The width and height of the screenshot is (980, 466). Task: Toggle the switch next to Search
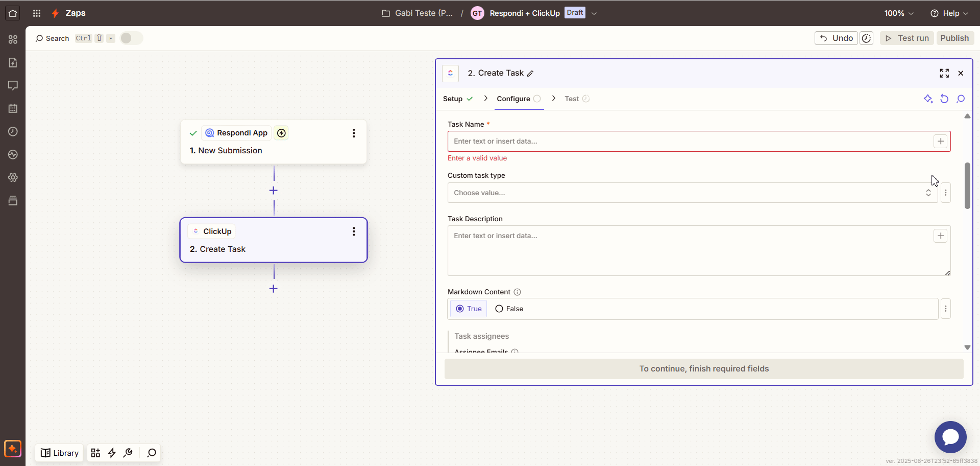131,38
